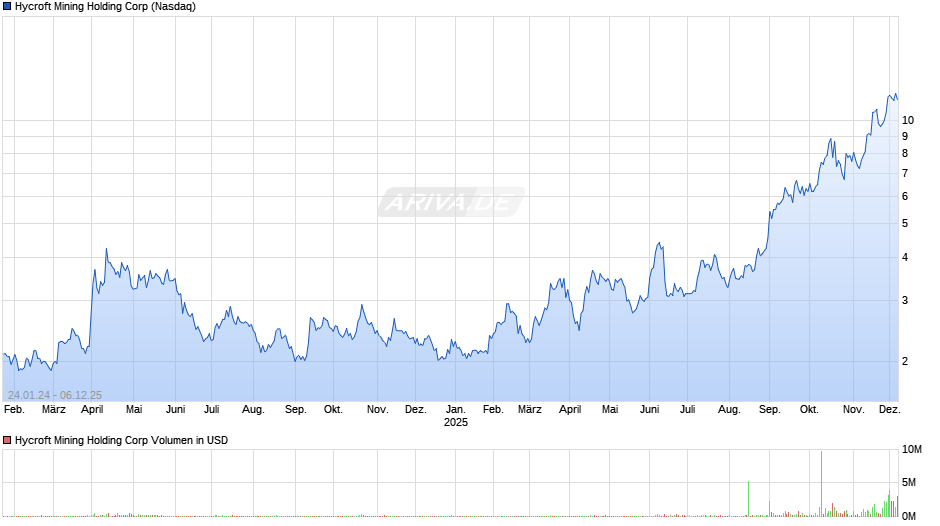Click the 'Feb.' label directly below the date range

coord(14,409)
